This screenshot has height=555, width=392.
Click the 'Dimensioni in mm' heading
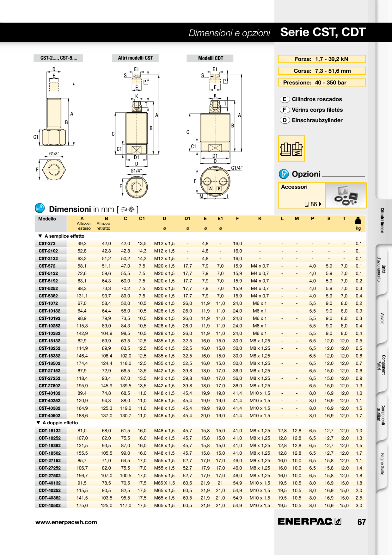82,209
